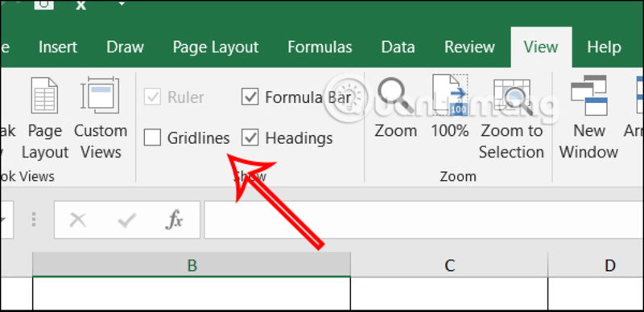Select the View ribbon tab
This screenshot has width=644, height=312.
pos(541,47)
